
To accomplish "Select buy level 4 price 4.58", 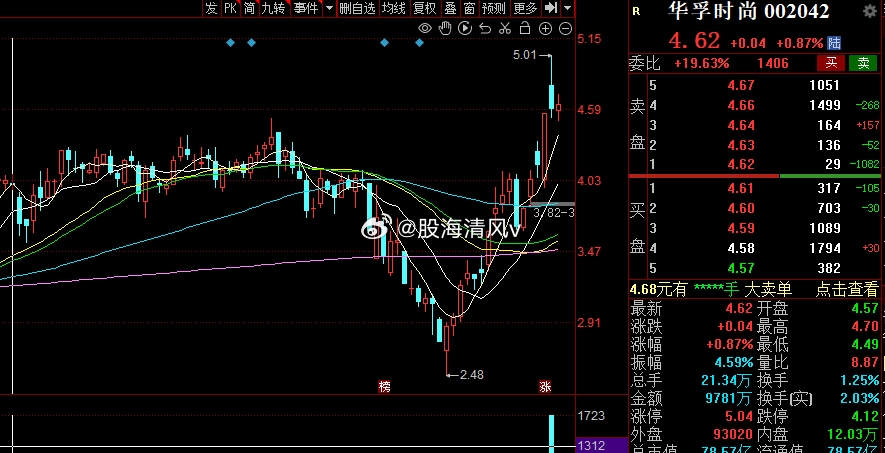I will tap(740, 248).
